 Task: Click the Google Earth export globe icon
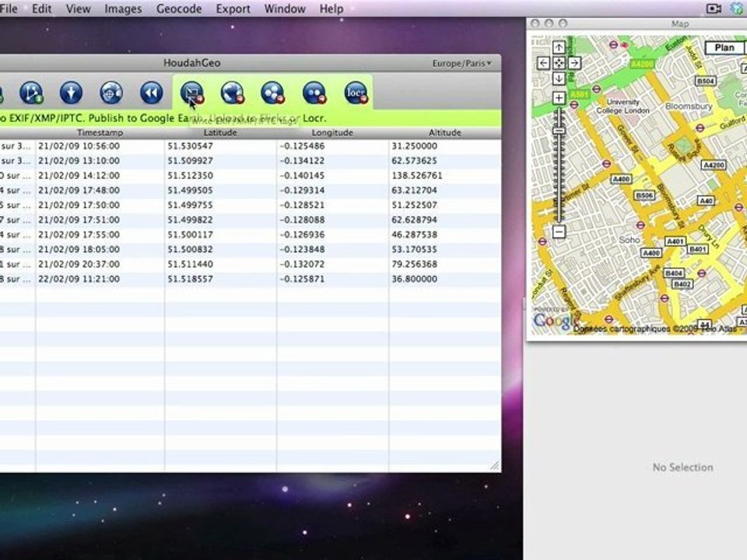pos(233,93)
